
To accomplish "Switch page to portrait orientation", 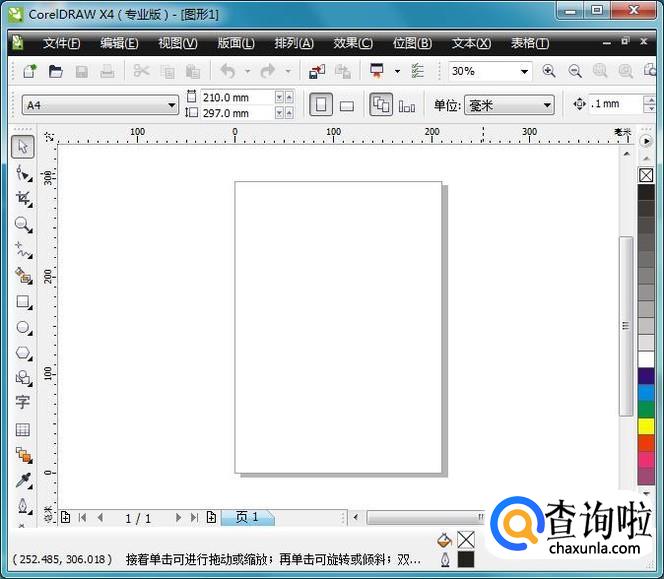I will pos(321,105).
